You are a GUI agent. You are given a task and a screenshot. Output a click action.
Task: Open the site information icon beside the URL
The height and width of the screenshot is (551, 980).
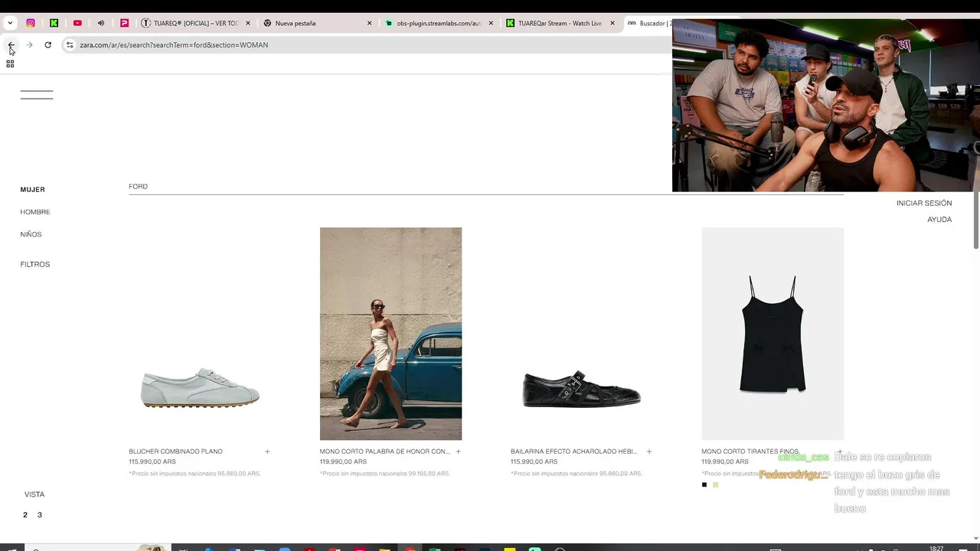(70, 45)
